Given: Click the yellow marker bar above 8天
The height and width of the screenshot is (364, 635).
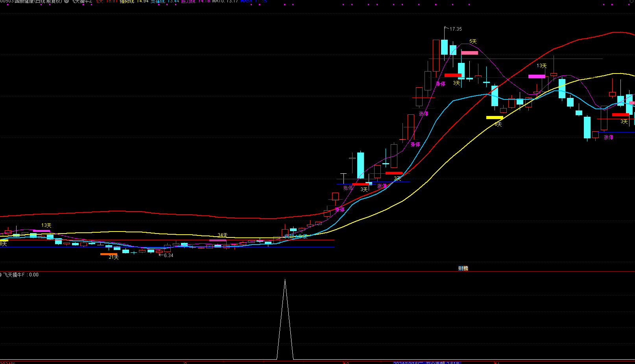Looking at the screenshot, I should point(495,118).
